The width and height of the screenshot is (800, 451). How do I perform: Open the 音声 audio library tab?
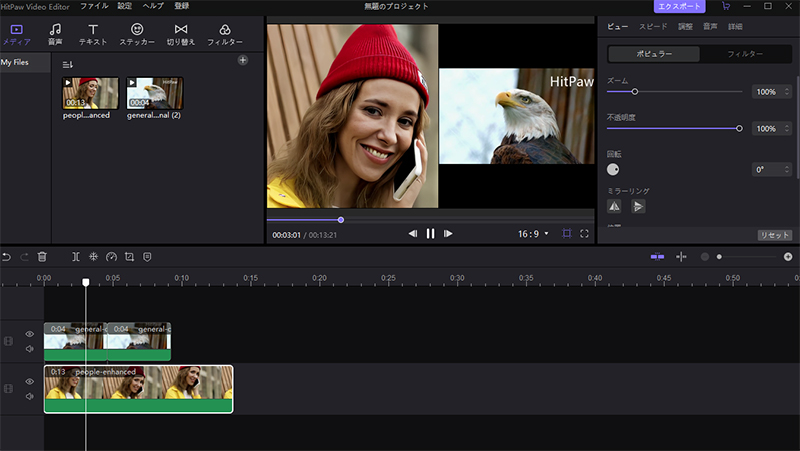55,35
